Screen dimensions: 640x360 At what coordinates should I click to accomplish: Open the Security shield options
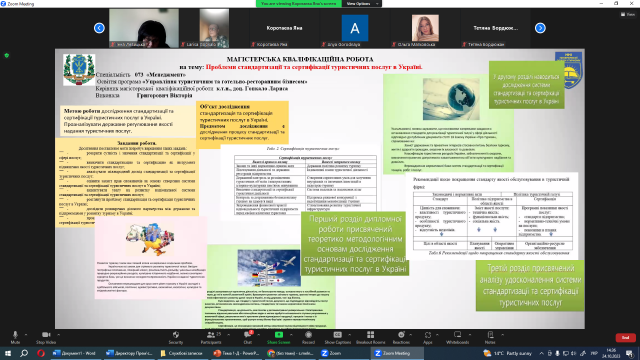tap(176, 337)
